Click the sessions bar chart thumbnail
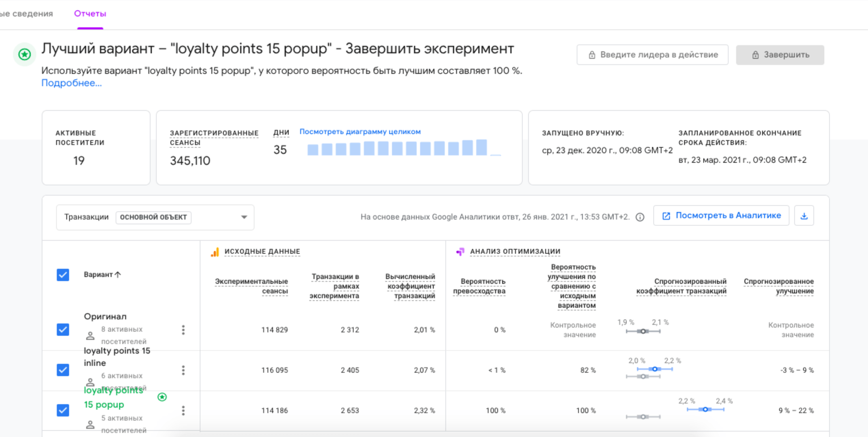Viewport: 868px width, 437px height. (x=404, y=147)
